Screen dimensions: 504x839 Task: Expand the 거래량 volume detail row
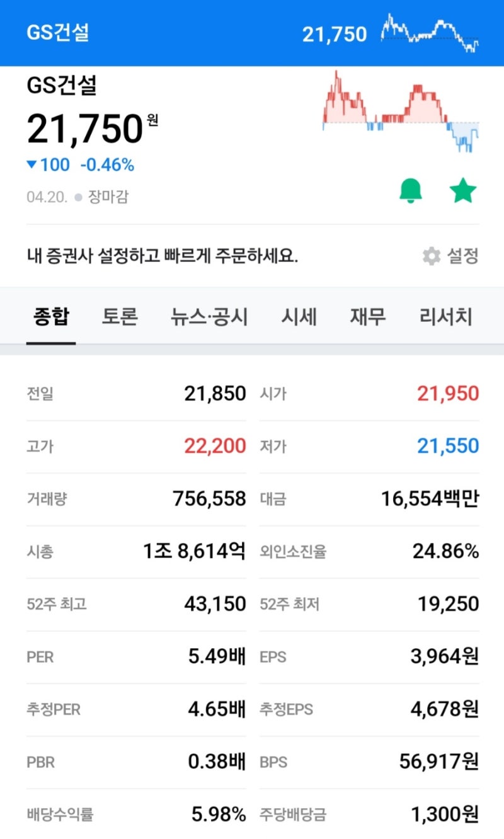(x=126, y=498)
